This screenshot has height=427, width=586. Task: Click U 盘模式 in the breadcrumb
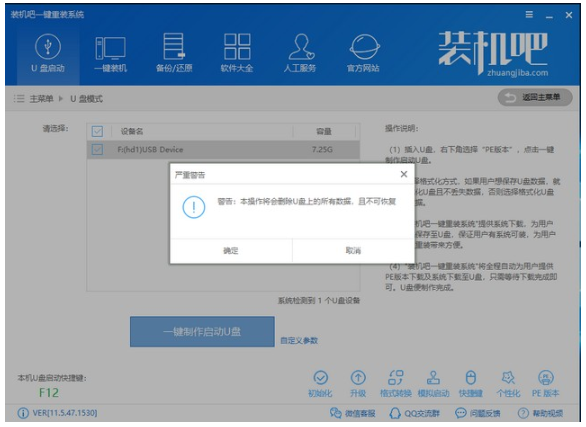(x=86, y=99)
